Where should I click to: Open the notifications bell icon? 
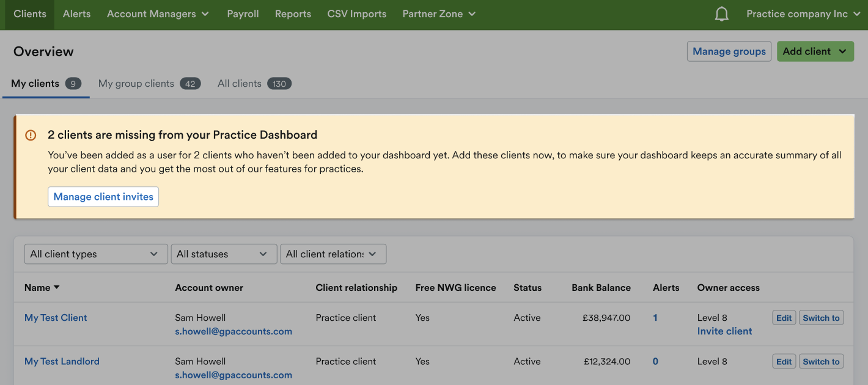pyautogui.click(x=722, y=14)
